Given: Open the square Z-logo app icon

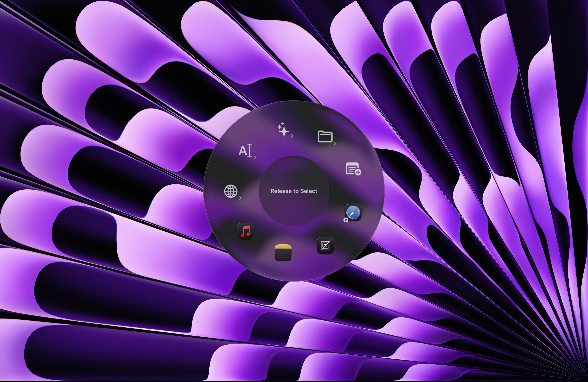Looking at the screenshot, I should [x=325, y=246].
